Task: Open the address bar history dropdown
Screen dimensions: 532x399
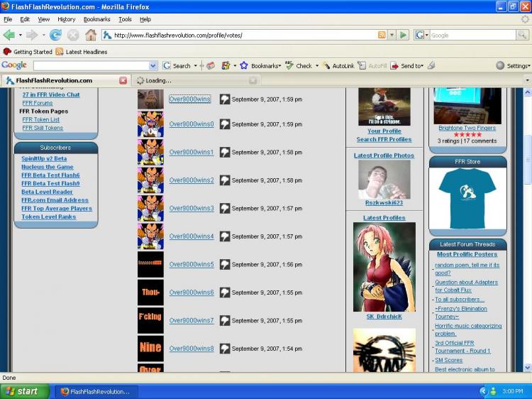Action: point(392,35)
